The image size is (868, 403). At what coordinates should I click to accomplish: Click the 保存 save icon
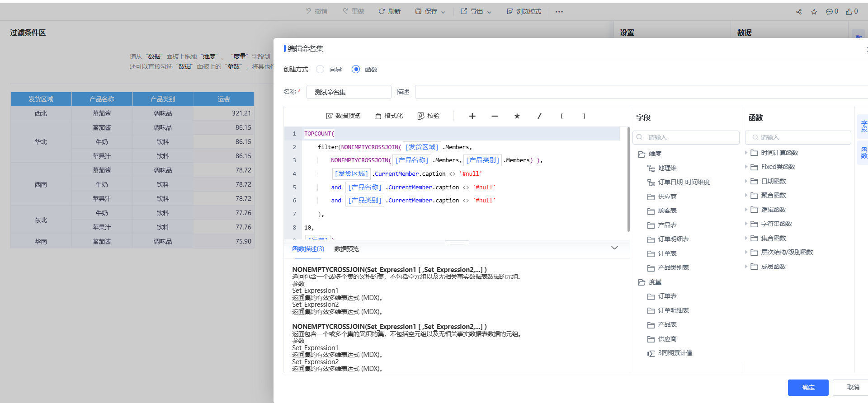[418, 11]
